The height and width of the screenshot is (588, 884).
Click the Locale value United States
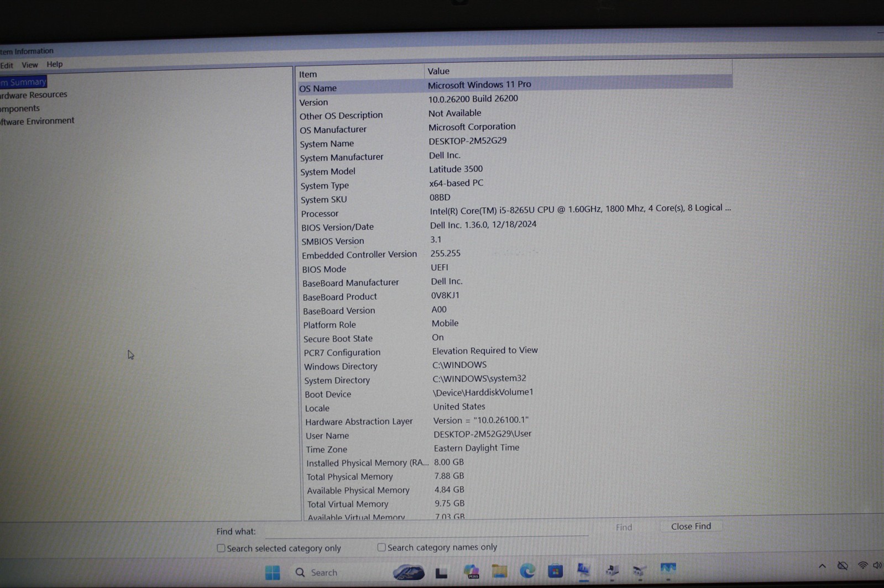pos(459,406)
